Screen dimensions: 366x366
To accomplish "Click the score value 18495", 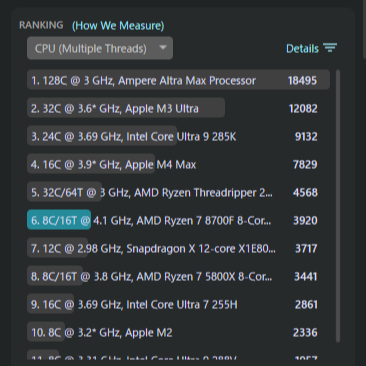I will 302,81.
